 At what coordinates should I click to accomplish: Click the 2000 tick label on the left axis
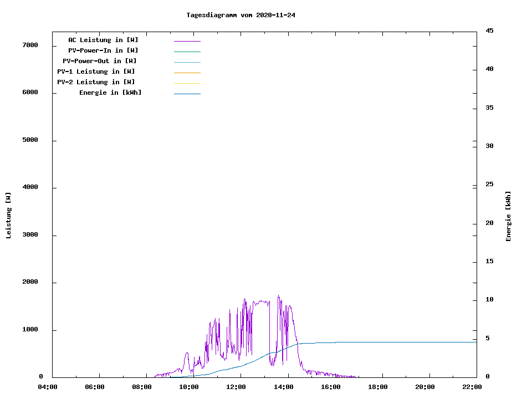point(30,283)
